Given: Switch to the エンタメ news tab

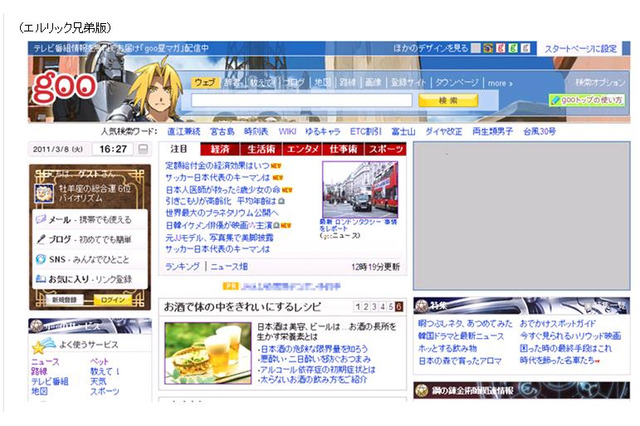Looking at the screenshot, I should click(x=302, y=149).
